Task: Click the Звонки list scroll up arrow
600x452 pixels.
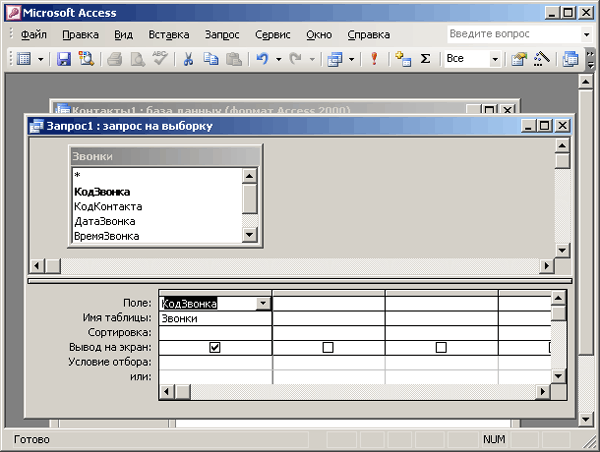Action: (x=250, y=176)
